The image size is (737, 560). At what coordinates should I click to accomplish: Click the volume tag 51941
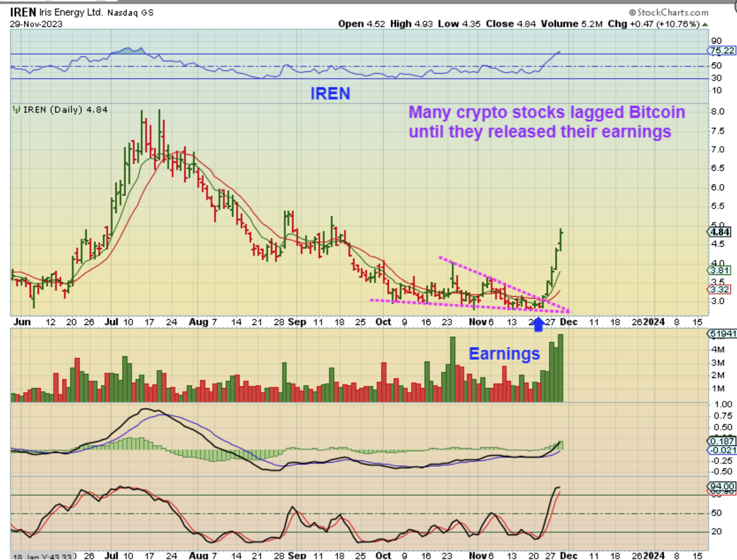click(x=722, y=334)
